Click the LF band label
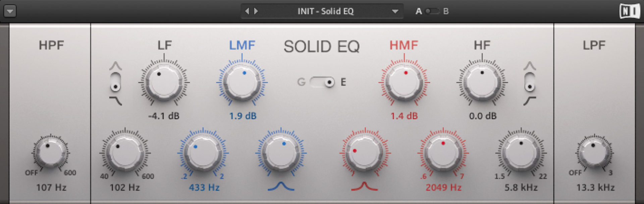The width and height of the screenshot is (644, 204). pyautogui.click(x=164, y=45)
